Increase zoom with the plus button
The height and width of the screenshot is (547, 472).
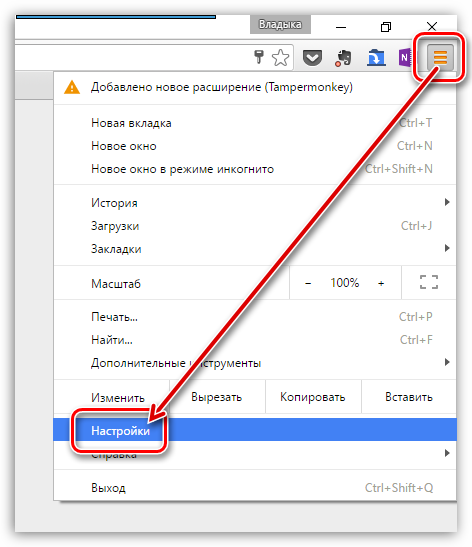pyautogui.click(x=381, y=283)
